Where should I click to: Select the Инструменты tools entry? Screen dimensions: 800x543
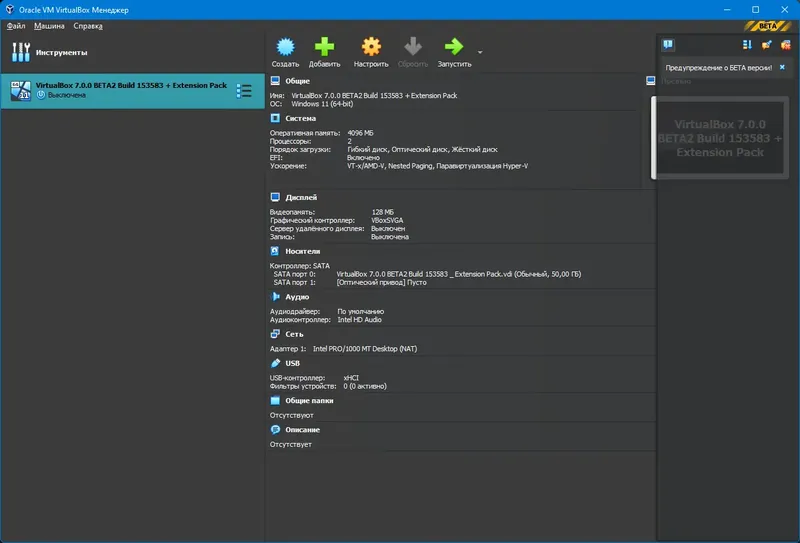click(x=49, y=52)
